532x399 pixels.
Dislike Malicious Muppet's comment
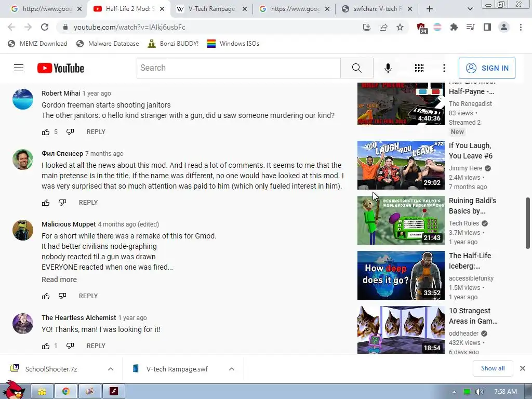pyautogui.click(x=62, y=296)
